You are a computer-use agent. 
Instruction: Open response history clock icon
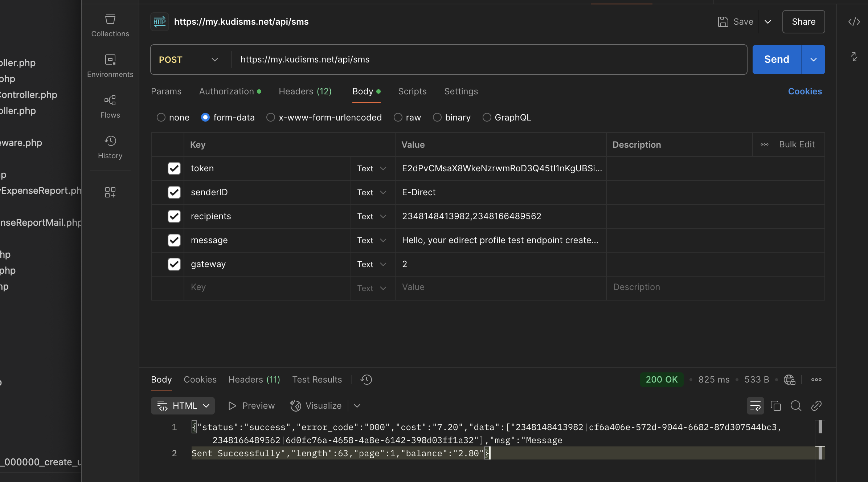(366, 380)
